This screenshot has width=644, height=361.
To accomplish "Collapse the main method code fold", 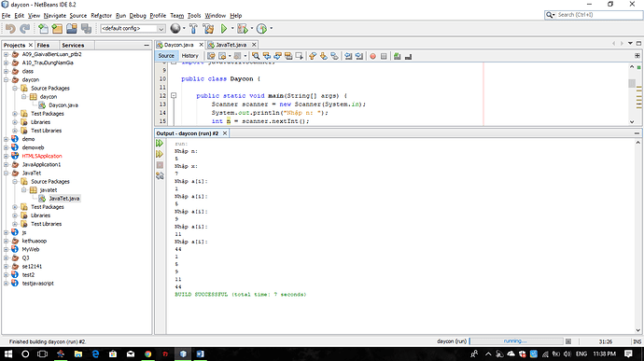I will click(174, 95).
